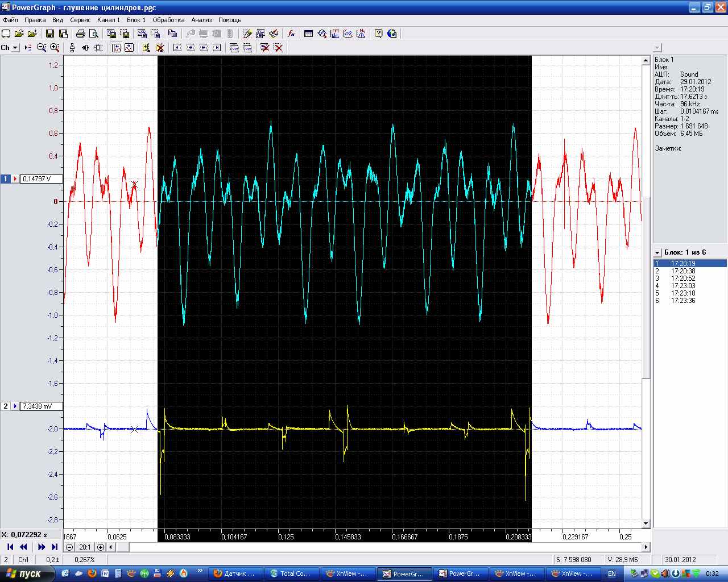Open the Ch channel selector dropdown
The height and width of the screenshot is (582, 728).
point(15,48)
